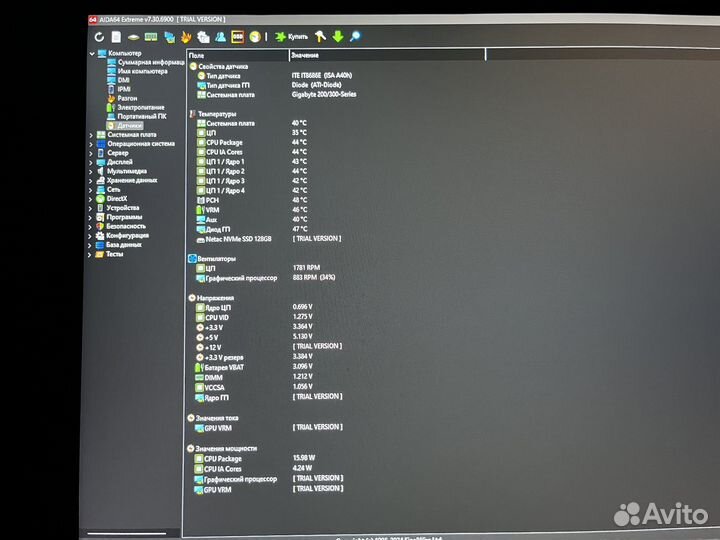Screen dimensions: 720x540
Task: Open the Портативный ПК tree item
Action: 136,117
